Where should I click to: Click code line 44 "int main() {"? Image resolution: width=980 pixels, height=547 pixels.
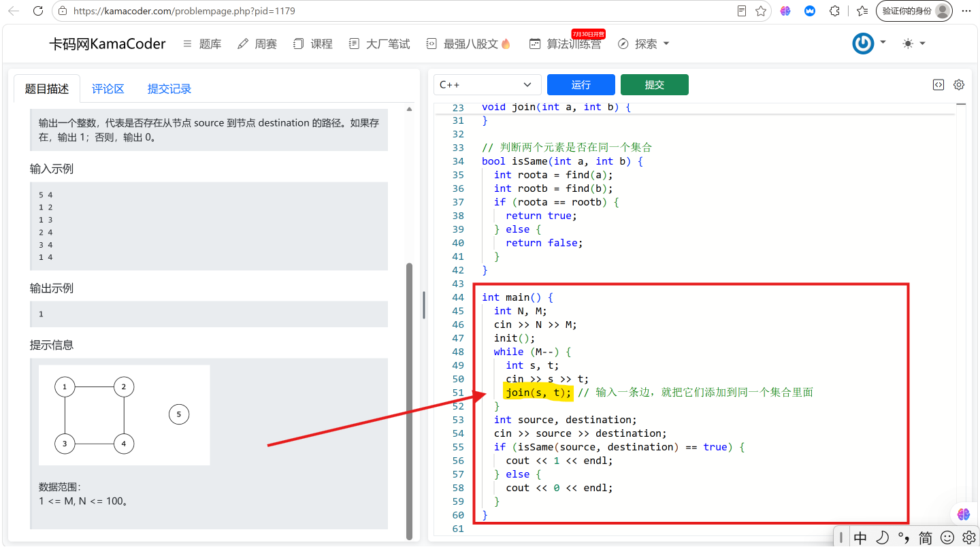tap(518, 297)
